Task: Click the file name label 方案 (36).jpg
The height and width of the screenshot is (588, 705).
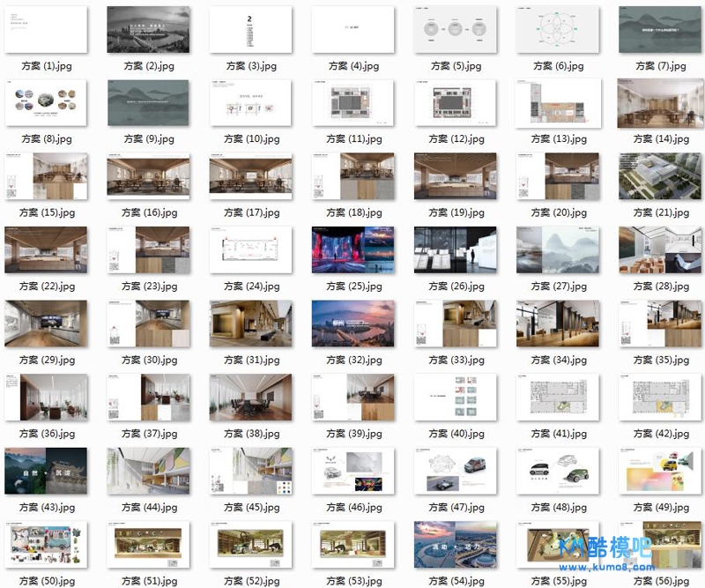Action: tap(46, 434)
